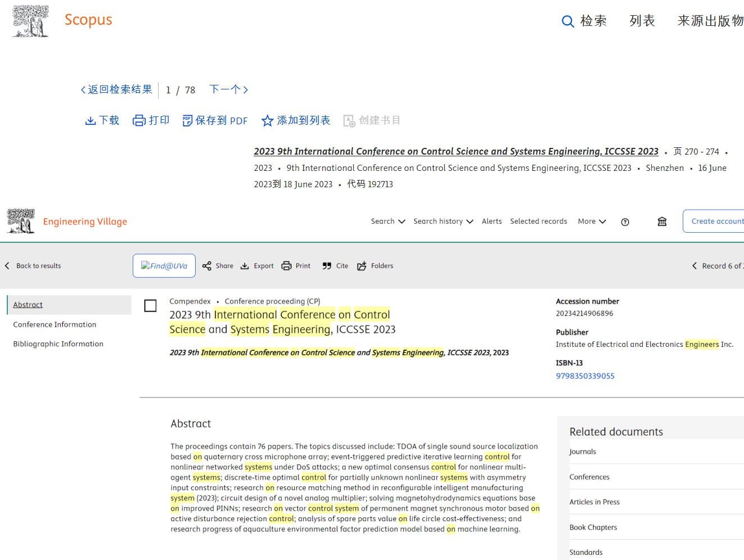The image size is (744, 560).
Task: Click the Cite quotation icon
Action: 327,266
